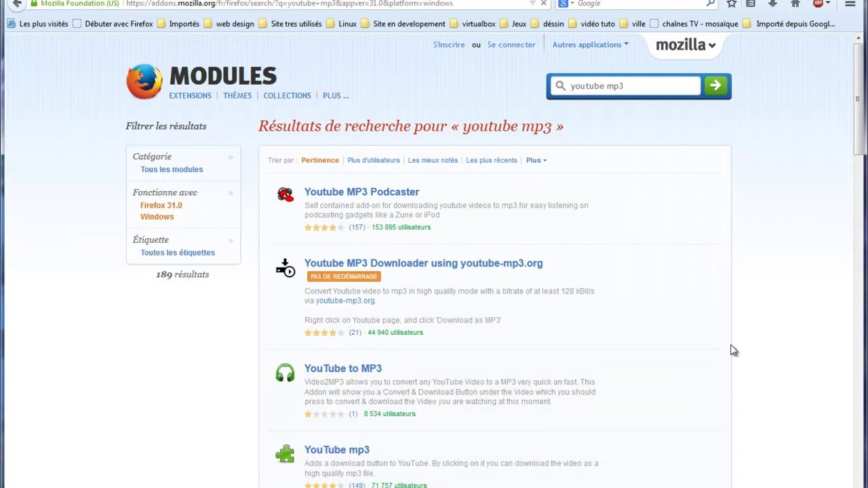The height and width of the screenshot is (488, 868).
Task: Click the Firefox logo beside MODULES
Action: [144, 82]
